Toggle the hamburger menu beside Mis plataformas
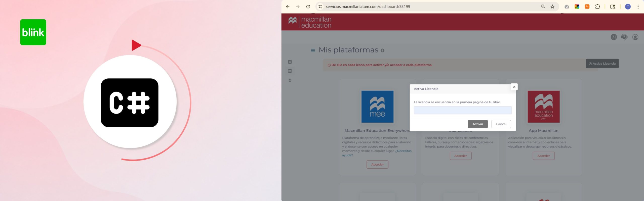This screenshot has height=201, width=644. point(313,51)
